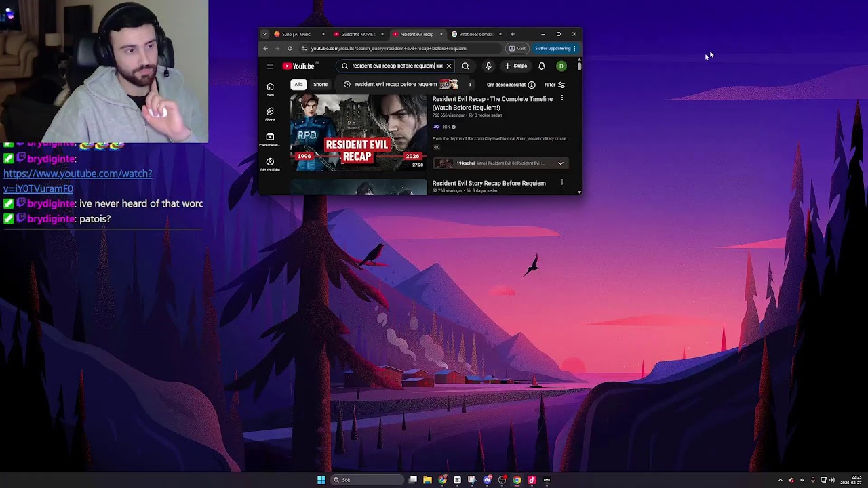Go forward in Chrome
868x488 pixels.
tap(277, 49)
